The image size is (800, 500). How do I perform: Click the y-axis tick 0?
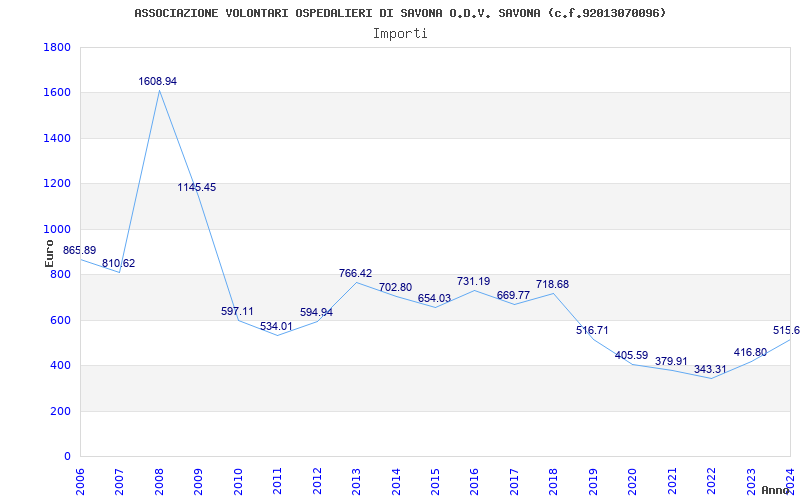67,457
